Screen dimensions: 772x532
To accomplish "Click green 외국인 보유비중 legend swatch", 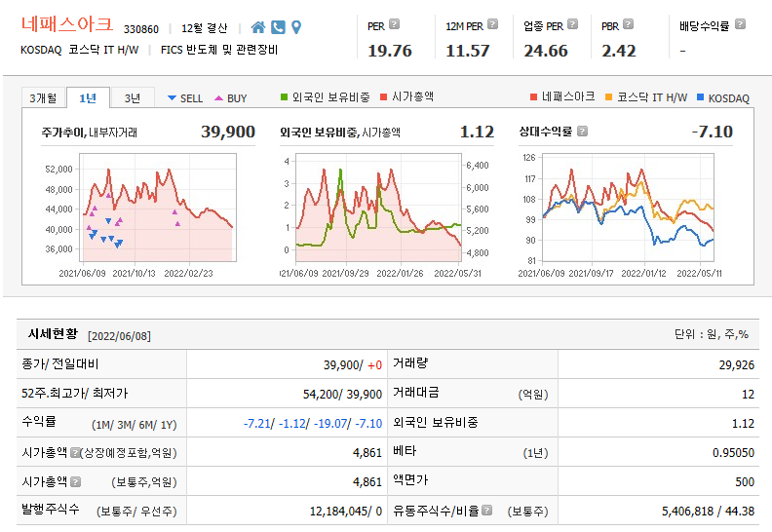I will coord(284,97).
